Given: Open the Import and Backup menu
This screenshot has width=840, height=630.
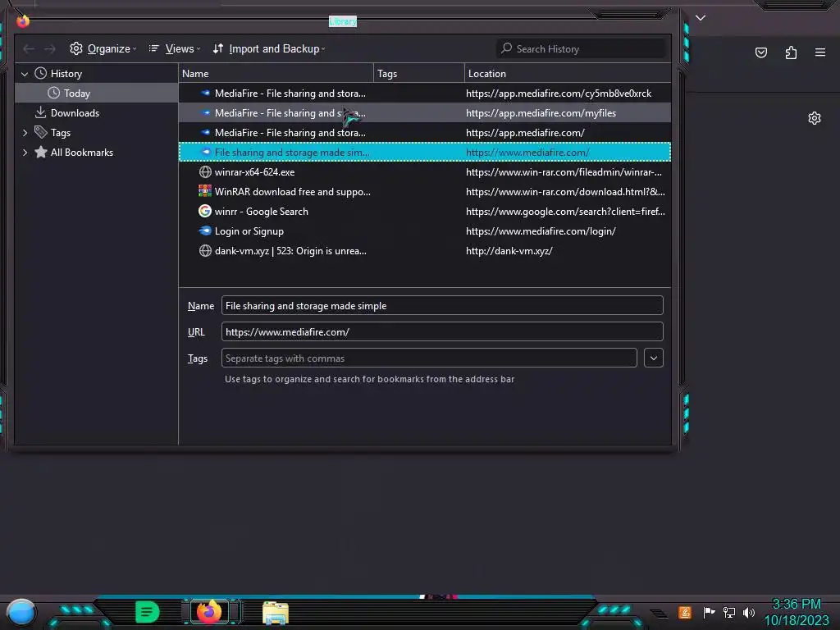Looking at the screenshot, I should pos(269,48).
